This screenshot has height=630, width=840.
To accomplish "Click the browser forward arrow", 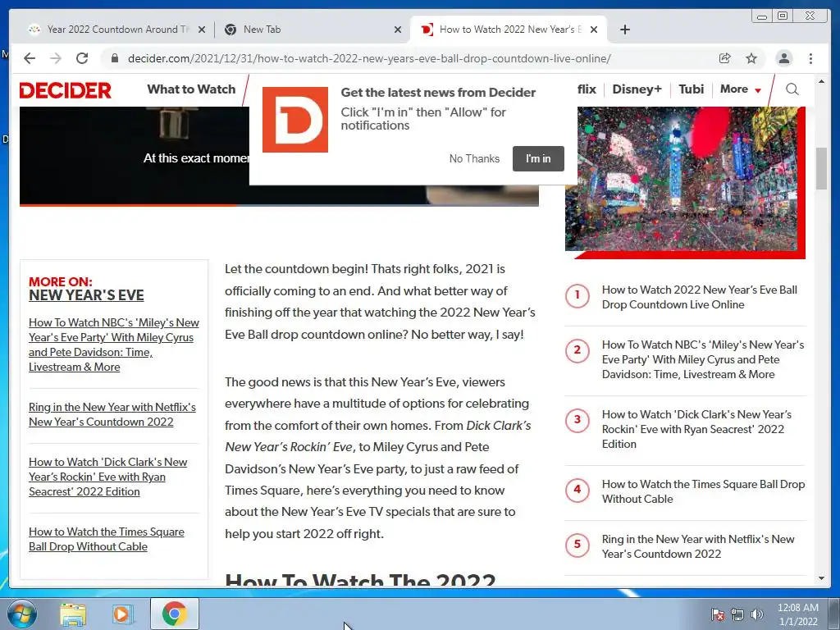I will (56, 58).
